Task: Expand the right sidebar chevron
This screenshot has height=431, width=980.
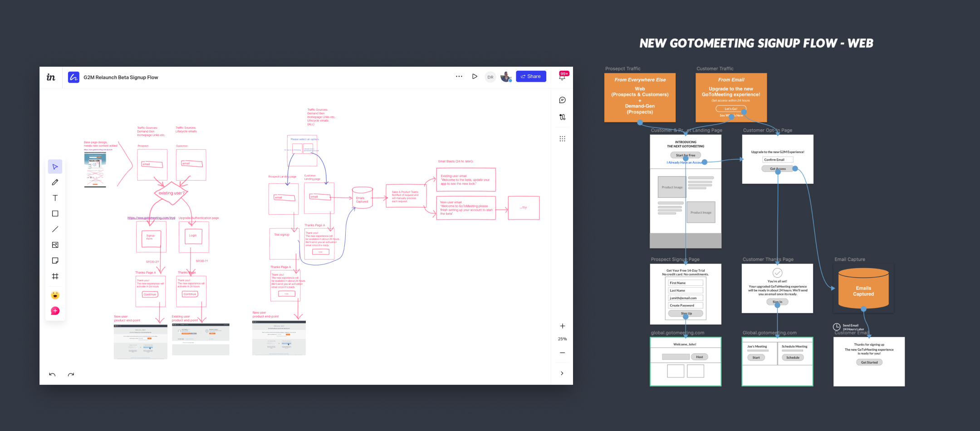Action: pyautogui.click(x=562, y=373)
